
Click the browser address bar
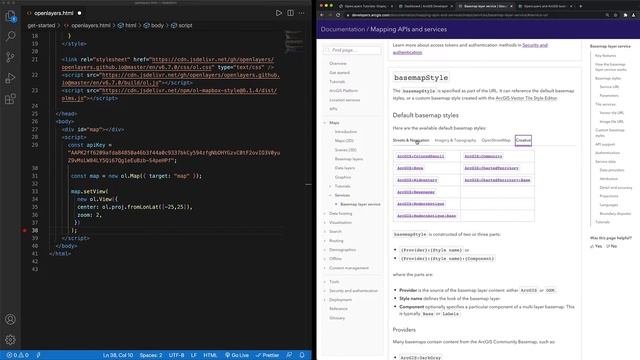tap(473, 15)
